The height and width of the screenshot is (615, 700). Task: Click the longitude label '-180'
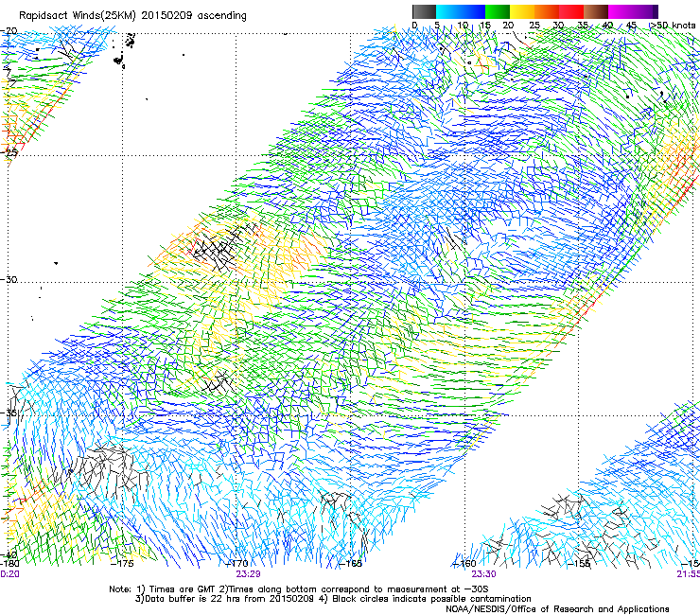pyautogui.click(x=9, y=564)
